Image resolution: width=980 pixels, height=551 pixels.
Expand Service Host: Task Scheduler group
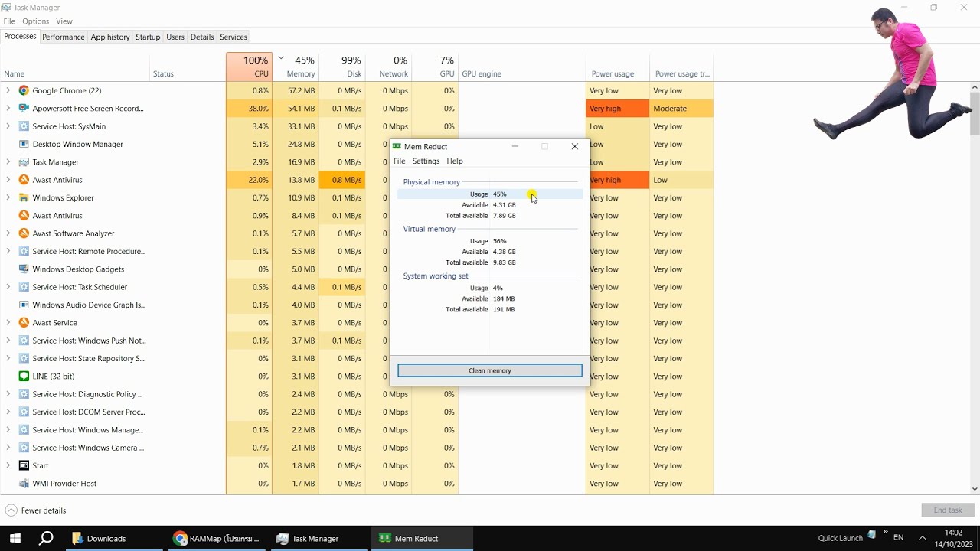point(8,287)
